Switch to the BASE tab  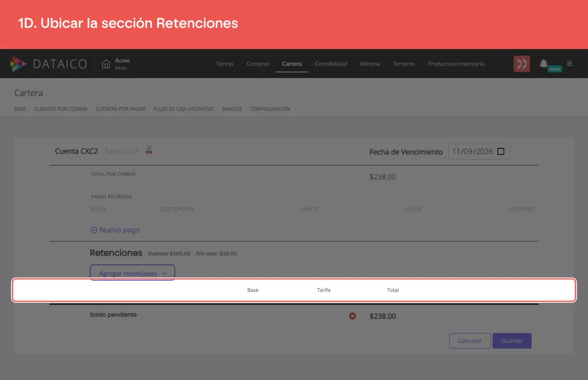pyautogui.click(x=20, y=109)
